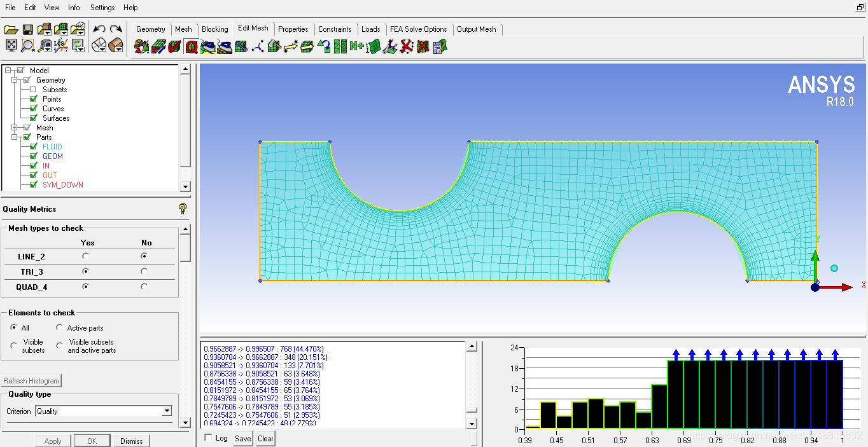
Task: Click the Smooth Mesh Globally iron icon
Action: click(207, 46)
